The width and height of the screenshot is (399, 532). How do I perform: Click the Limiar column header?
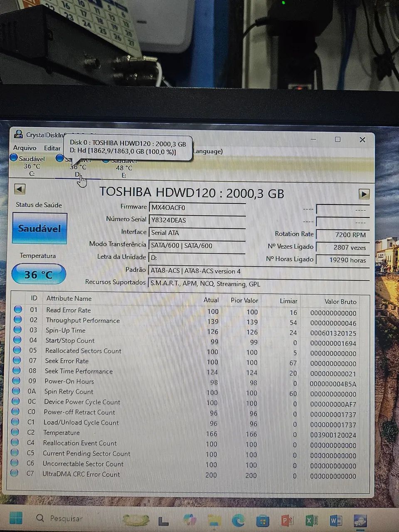click(288, 301)
